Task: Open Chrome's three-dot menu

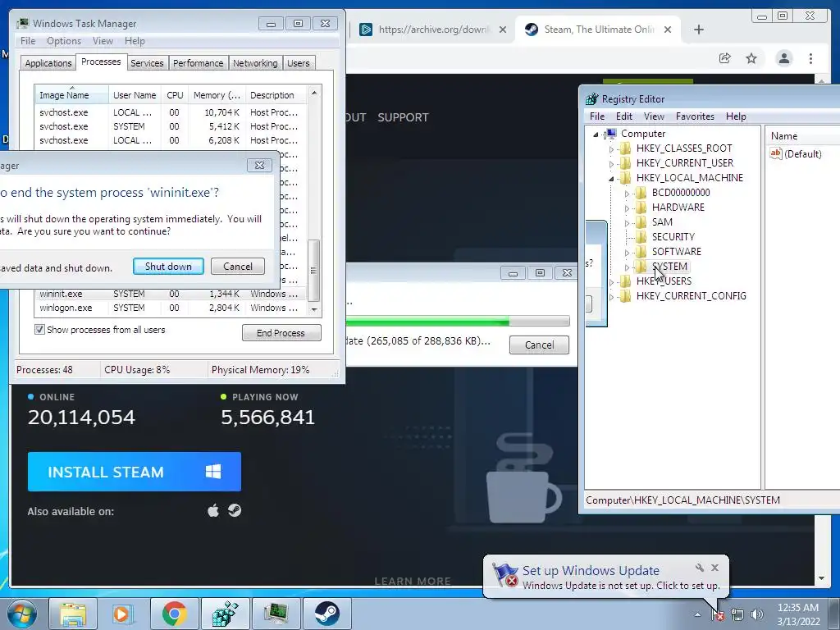Action: coord(810,58)
